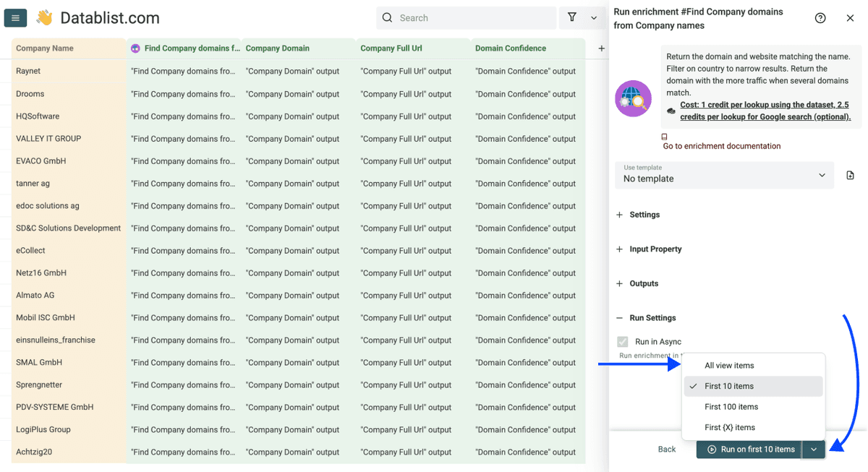Click the Sprengnetter cell
Viewport: 868px width, 472px height.
(69, 385)
